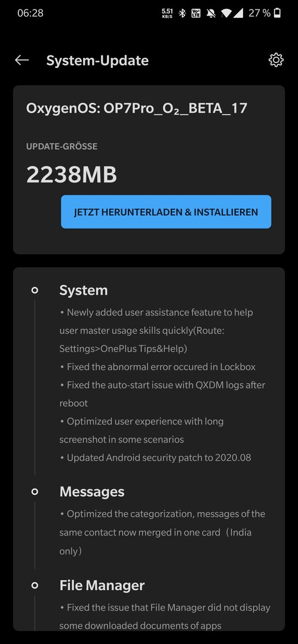The width and height of the screenshot is (298, 644).
Task: Tap the 2238MB update size text
Action: 72,175
